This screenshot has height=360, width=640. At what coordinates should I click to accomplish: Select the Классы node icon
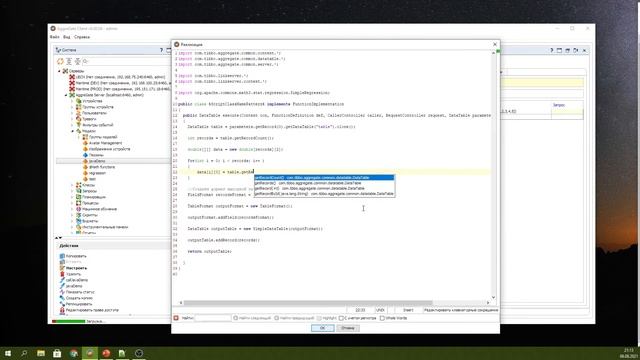click(x=79, y=185)
